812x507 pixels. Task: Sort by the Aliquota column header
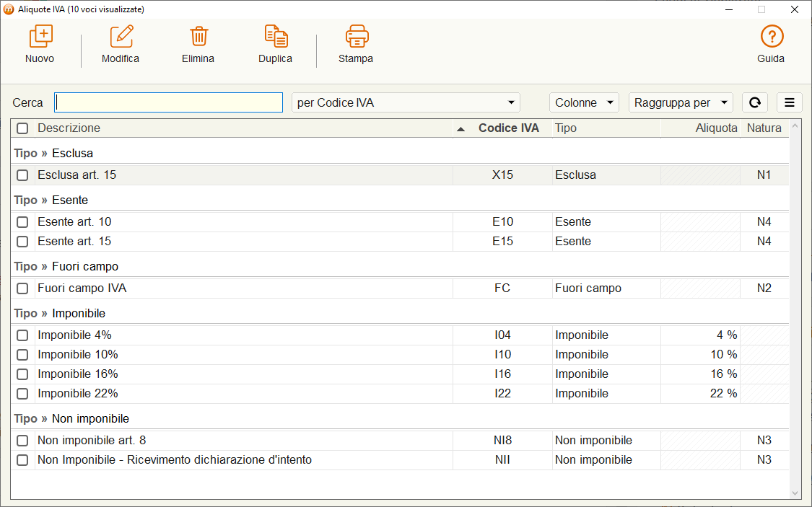pos(701,128)
